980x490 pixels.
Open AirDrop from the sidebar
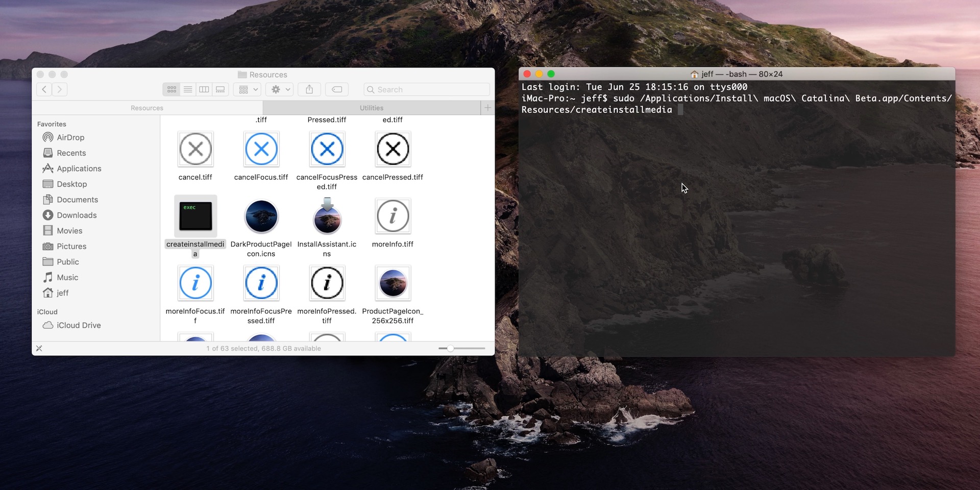tap(69, 137)
